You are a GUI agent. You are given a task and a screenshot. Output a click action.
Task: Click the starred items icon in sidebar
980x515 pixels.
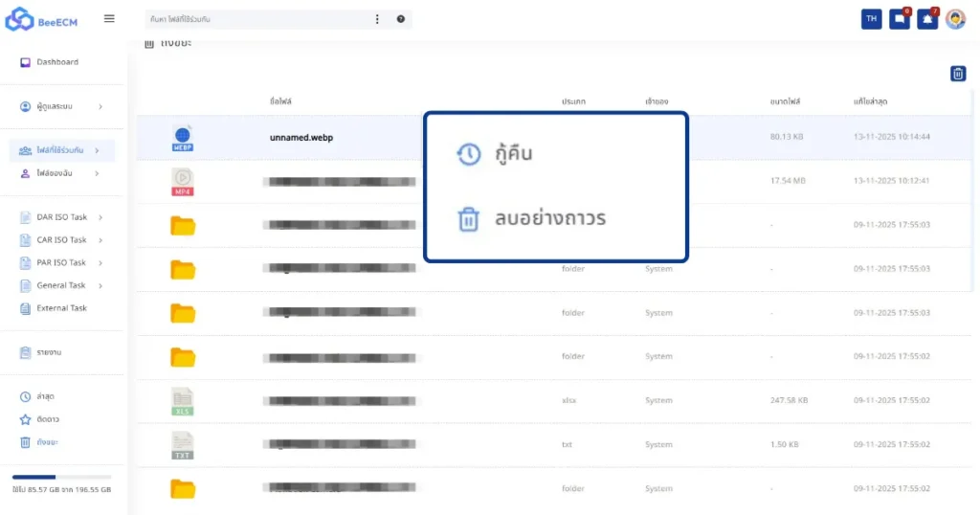[x=26, y=419]
